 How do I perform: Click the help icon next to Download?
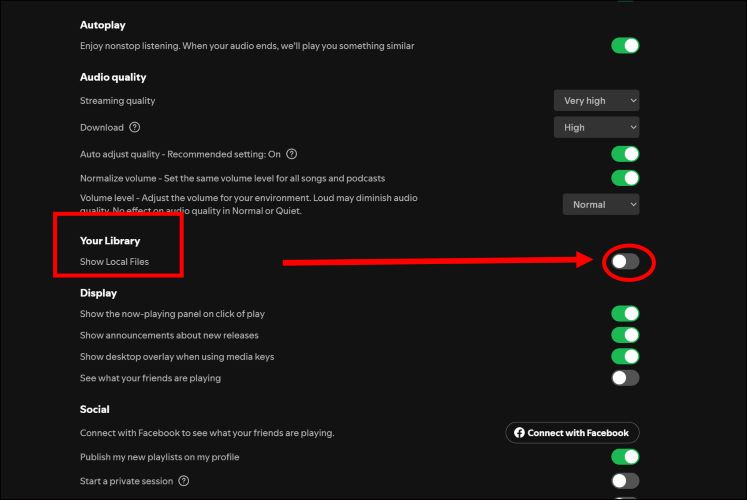click(135, 127)
